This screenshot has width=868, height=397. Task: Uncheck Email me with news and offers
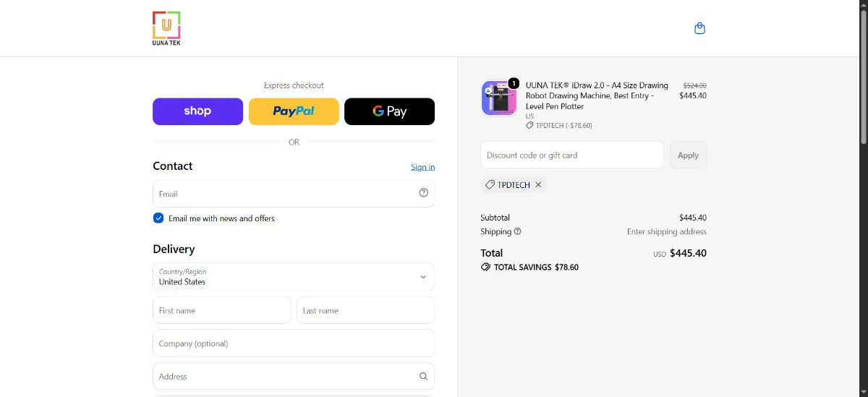[x=158, y=218]
